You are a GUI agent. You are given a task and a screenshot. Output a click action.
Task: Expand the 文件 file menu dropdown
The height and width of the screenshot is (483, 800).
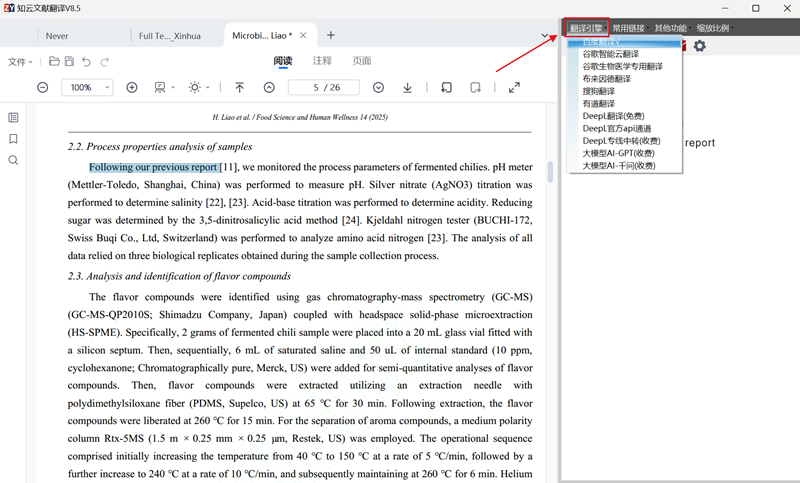pyautogui.click(x=20, y=62)
